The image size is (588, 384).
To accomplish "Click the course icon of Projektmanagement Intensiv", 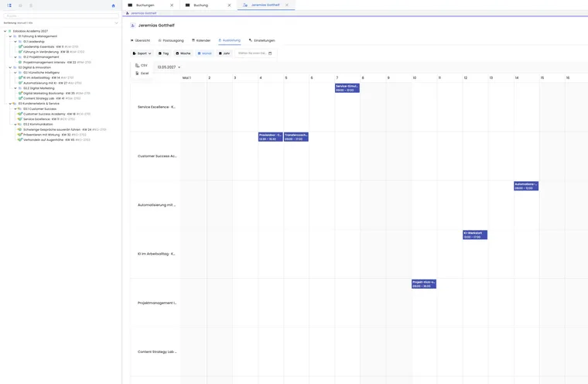I will click(x=20, y=62).
